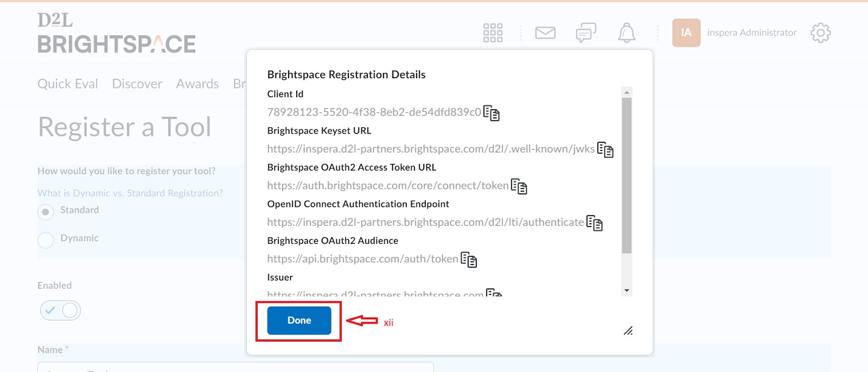Click the dialog vertical scrollbar thumb

click(627, 175)
